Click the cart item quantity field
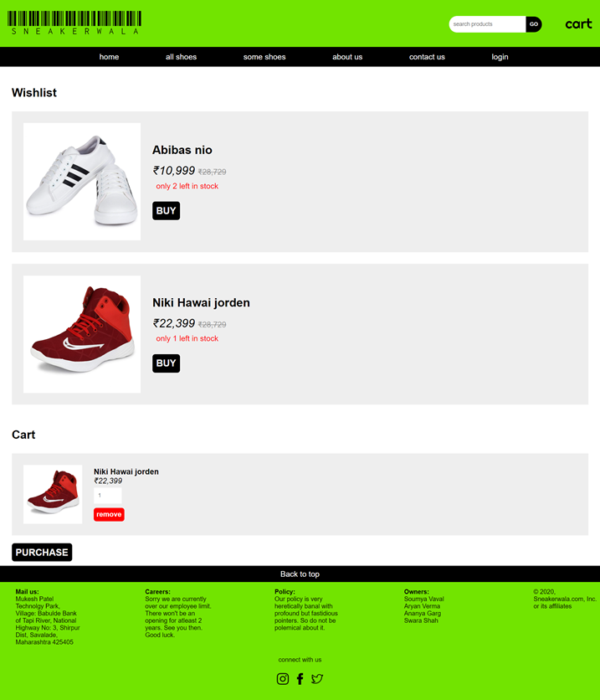 pos(107,496)
